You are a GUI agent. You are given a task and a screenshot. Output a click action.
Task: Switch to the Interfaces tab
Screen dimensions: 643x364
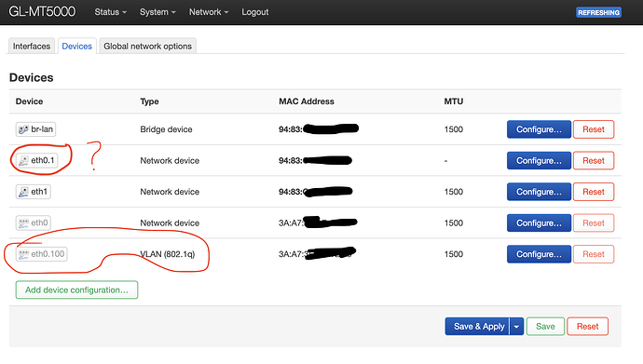coord(32,47)
